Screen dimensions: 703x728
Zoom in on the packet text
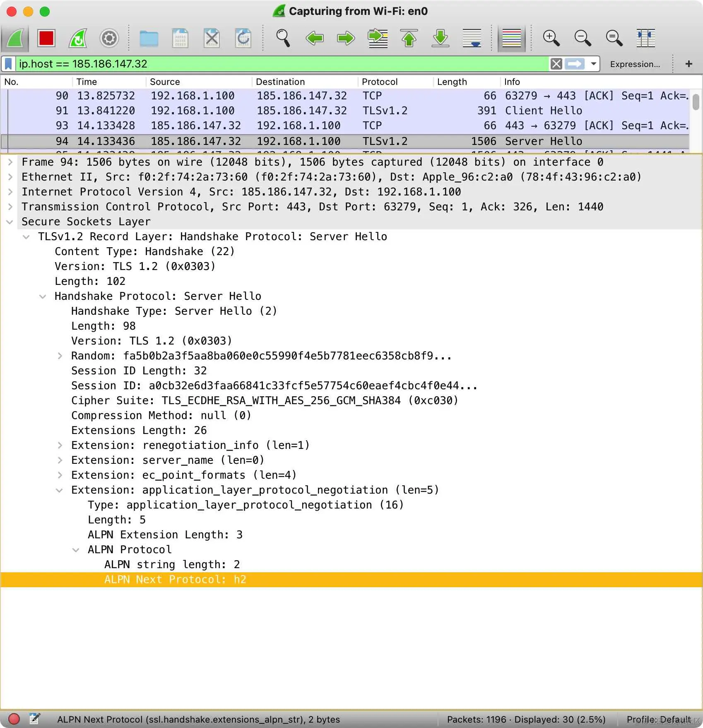click(551, 39)
